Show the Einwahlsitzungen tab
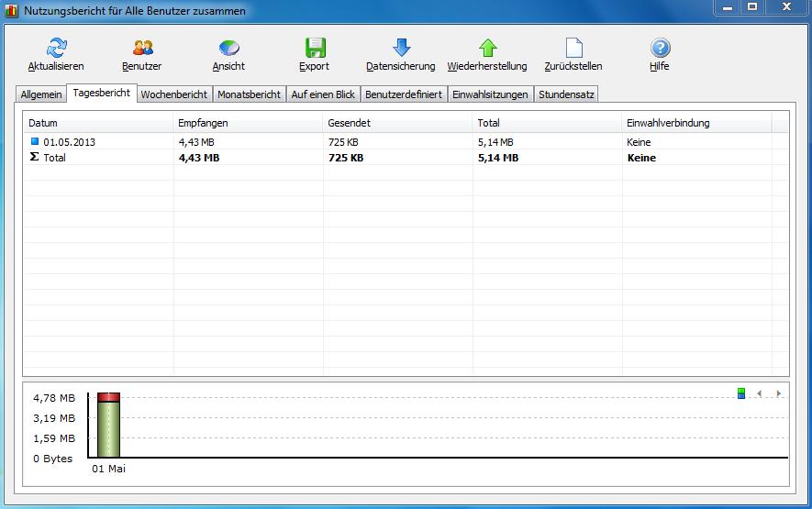 pyautogui.click(x=490, y=94)
